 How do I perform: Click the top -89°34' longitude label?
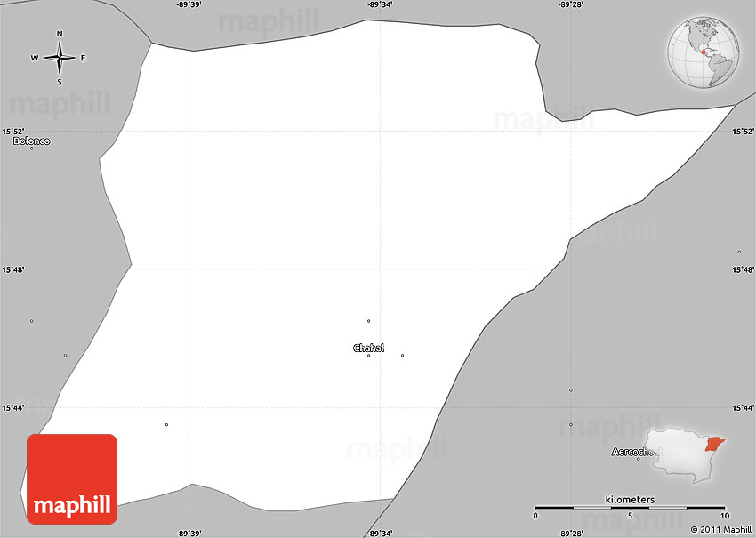(380, 5)
